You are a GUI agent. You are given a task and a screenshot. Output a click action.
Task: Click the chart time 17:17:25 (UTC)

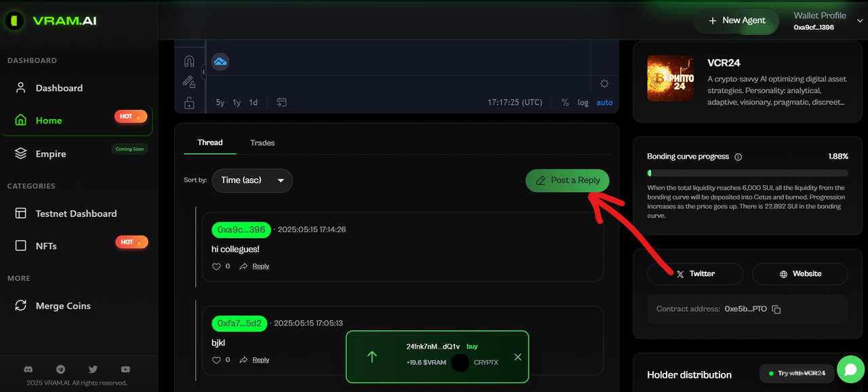coord(515,102)
